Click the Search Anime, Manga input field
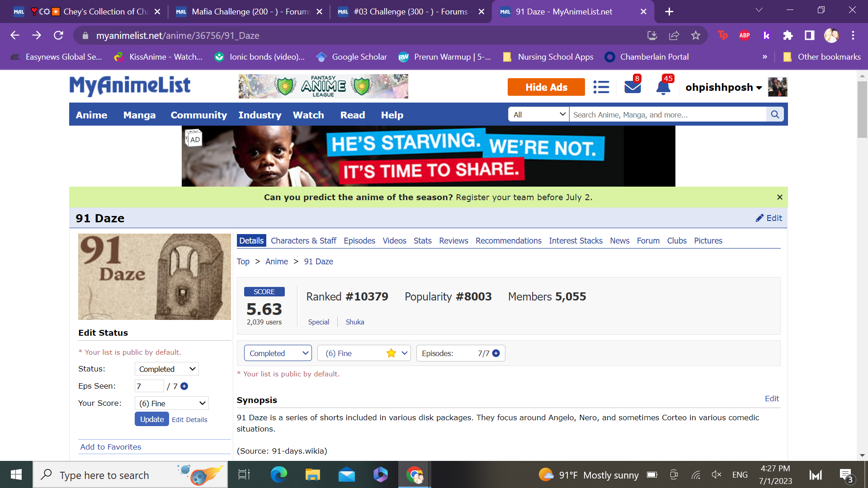This screenshot has height=488, width=868. tap(667, 115)
